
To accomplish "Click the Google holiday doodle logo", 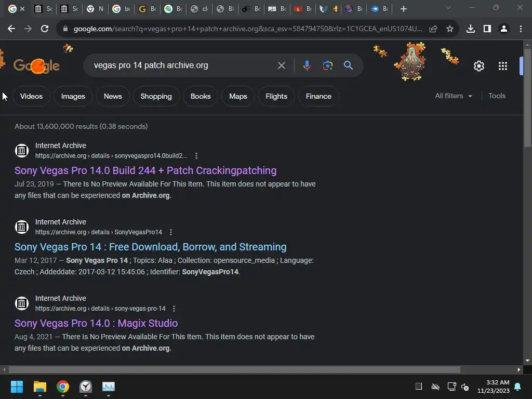I will coord(36,65).
